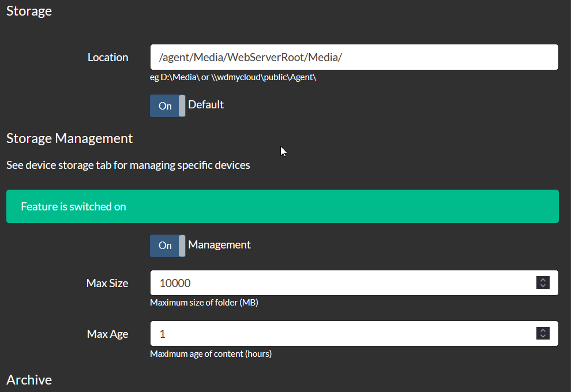Click the Management label beside the switch
This screenshot has height=392, width=571.
pyautogui.click(x=219, y=245)
